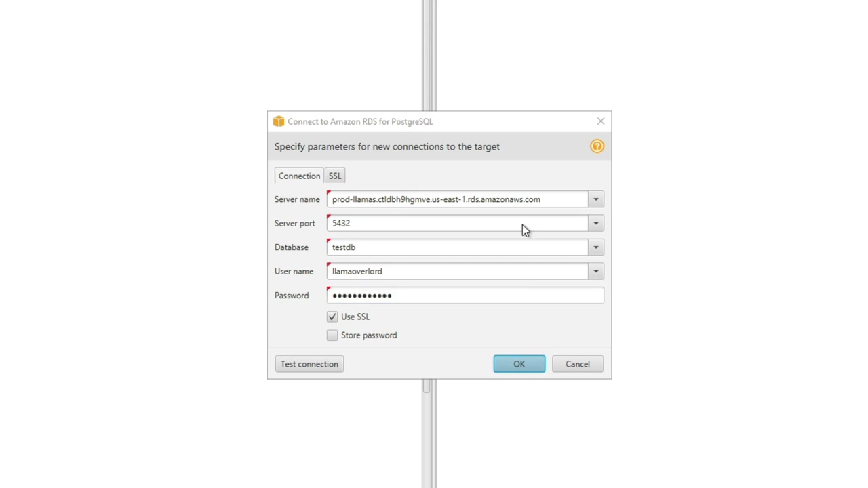Click the AWS box icon in title bar

coord(279,121)
